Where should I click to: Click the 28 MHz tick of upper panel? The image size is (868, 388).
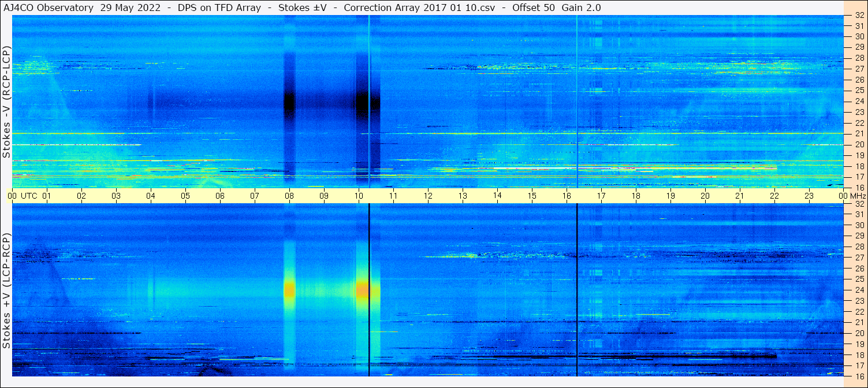point(859,58)
